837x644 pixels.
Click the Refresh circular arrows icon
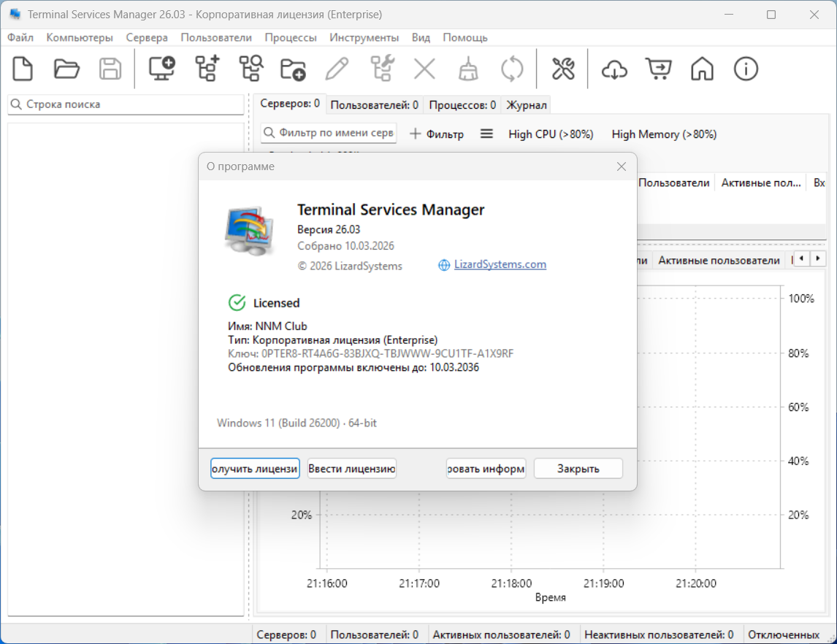[513, 69]
